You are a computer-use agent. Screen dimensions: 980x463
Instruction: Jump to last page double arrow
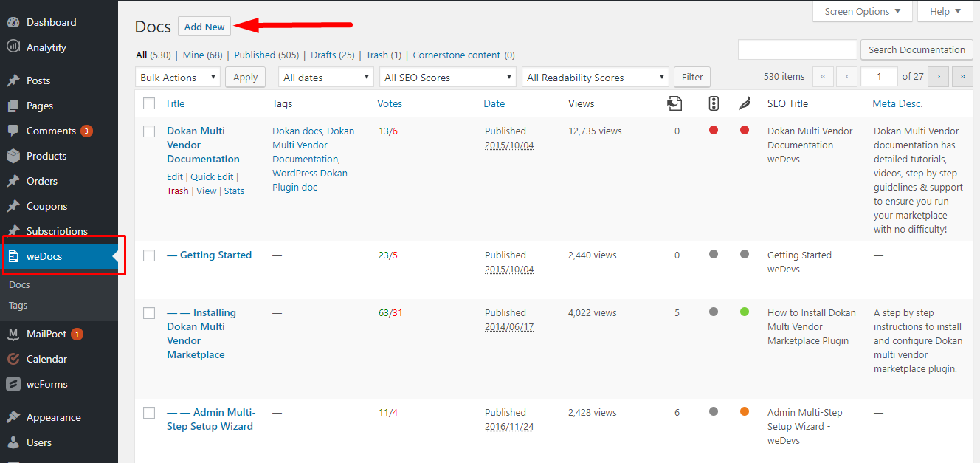coord(962,76)
